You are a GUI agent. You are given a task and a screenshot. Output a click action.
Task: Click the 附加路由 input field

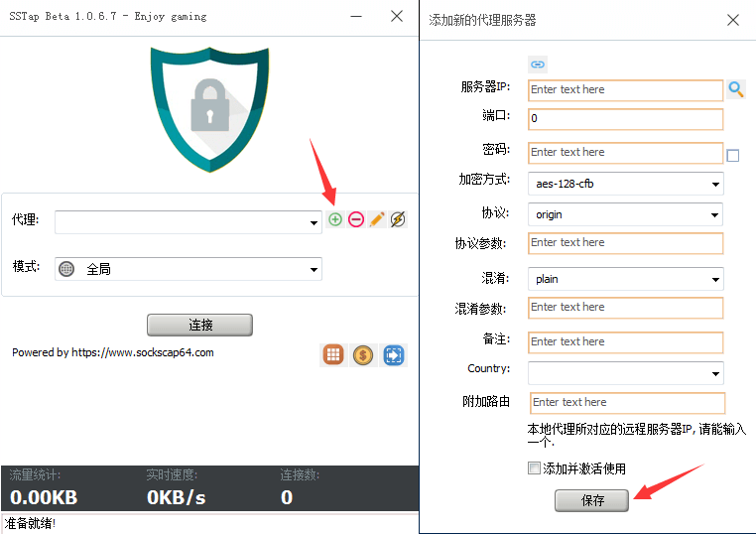point(628,403)
